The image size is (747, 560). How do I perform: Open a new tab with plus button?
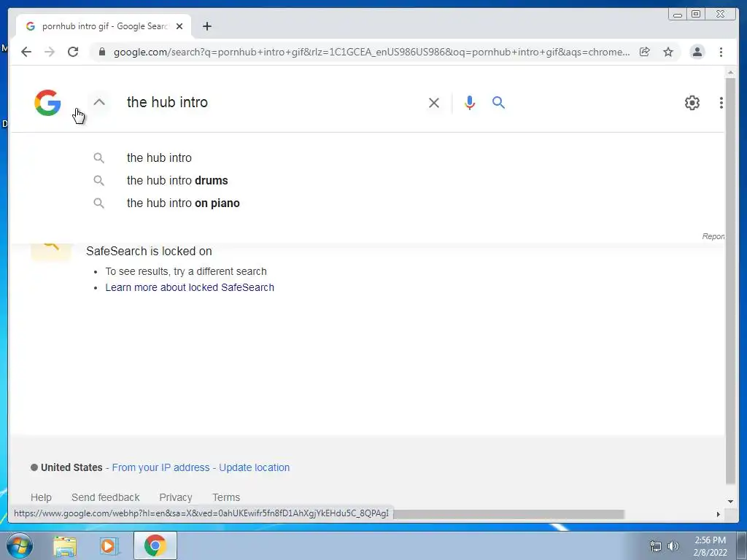206,26
